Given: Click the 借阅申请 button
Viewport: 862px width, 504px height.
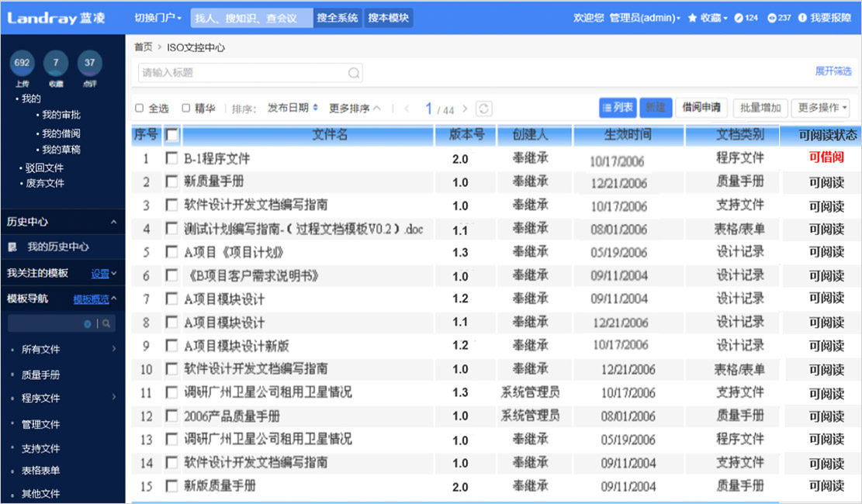Looking at the screenshot, I should pyautogui.click(x=701, y=108).
